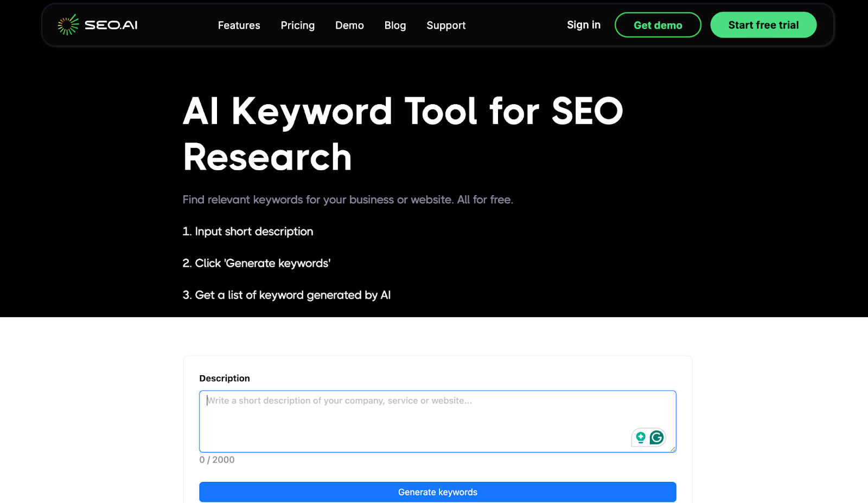Click the 'Find relevant keywords' subtitle text

[348, 199]
